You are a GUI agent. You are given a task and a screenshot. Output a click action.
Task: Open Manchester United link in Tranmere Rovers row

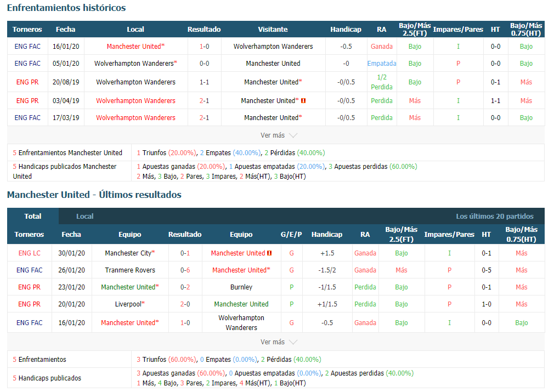[240, 270]
